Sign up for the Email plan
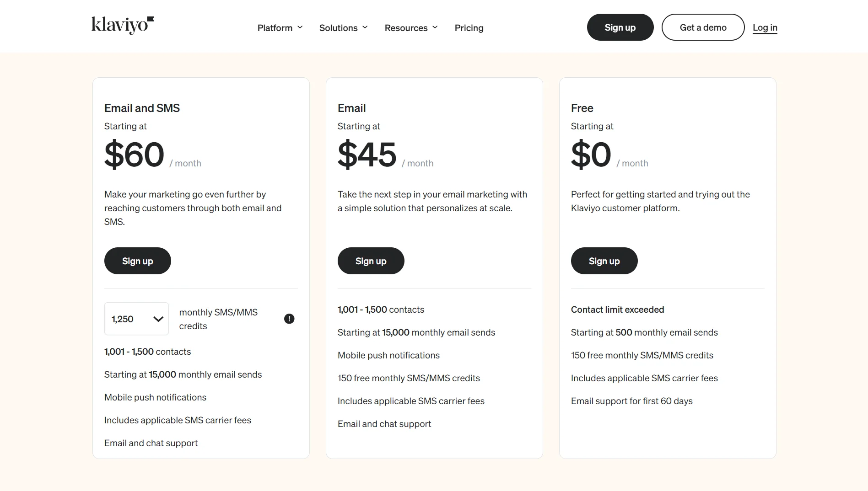 (371, 261)
